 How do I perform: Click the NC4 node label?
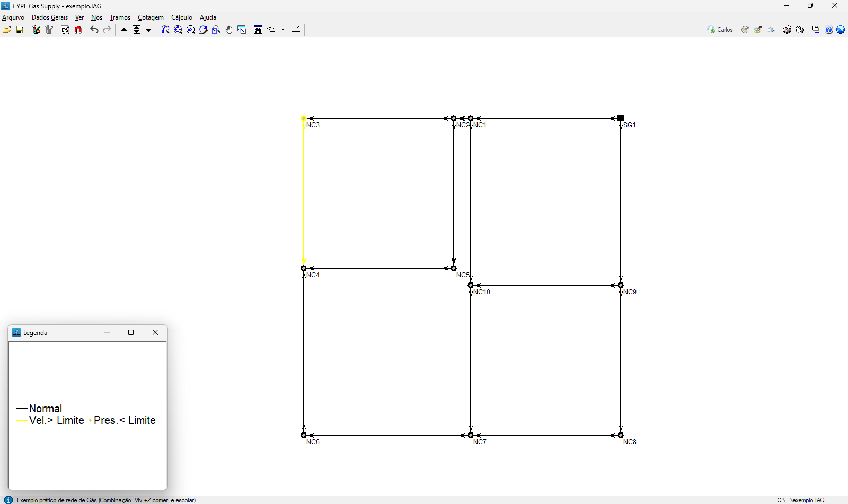click(313, 275)
